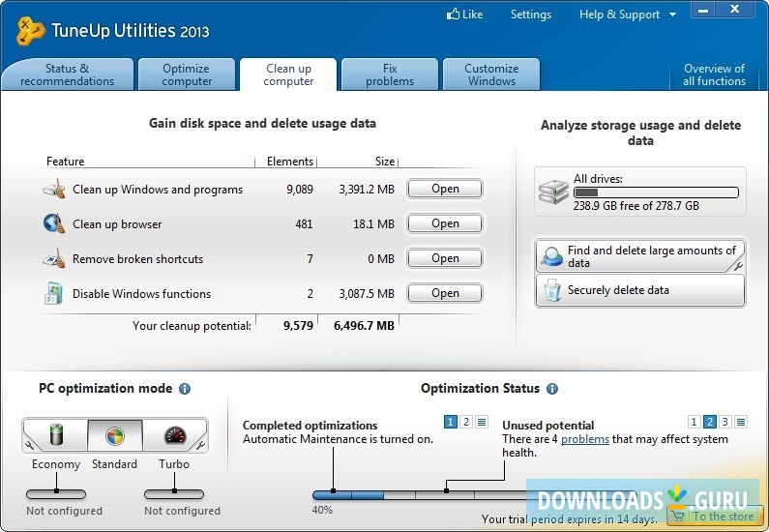Open the Optimize computer tab
769x532 pixels.
pyautogui.click(x=187, y=74)
